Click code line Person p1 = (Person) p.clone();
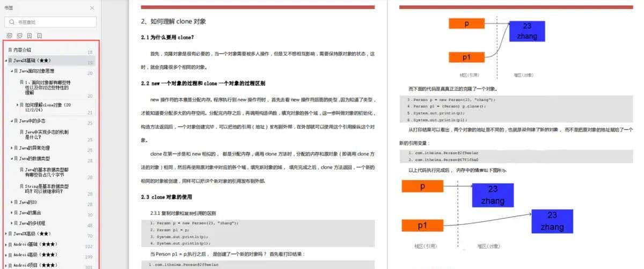This screenshot has height=269, width=644. pos(447,106)
